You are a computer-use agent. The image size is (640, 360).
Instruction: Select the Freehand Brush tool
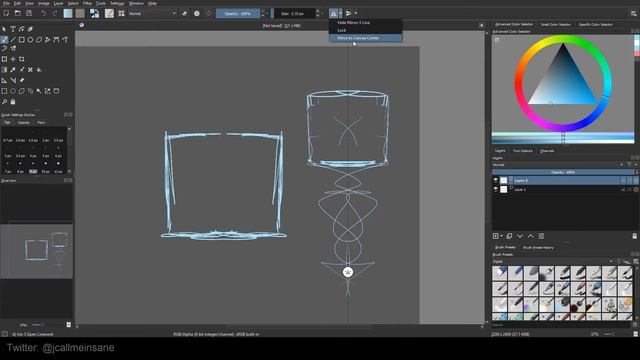[x=4, y=40]
